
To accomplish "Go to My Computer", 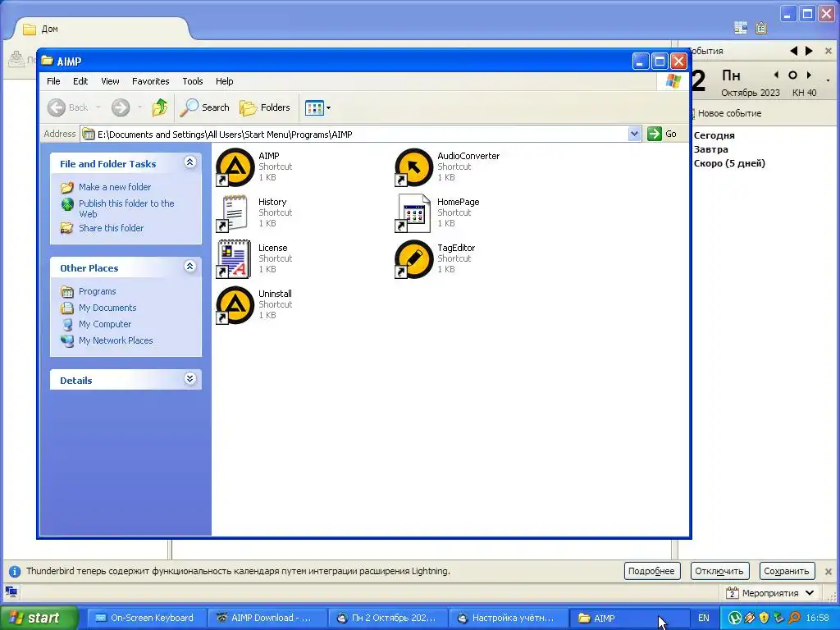I will pyautogui.click(x=104, y=324).
